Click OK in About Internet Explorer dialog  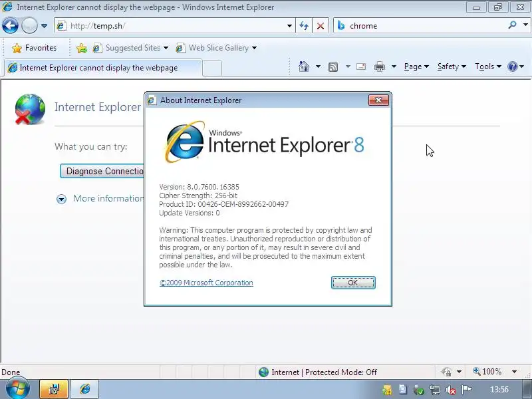click(353, 283)
